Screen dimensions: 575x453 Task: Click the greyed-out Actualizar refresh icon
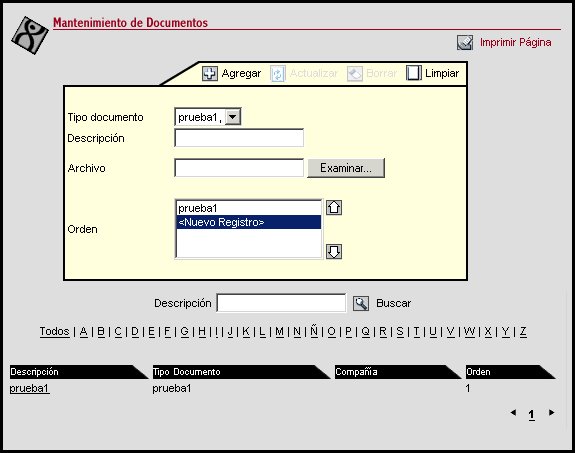pos(278,74)
